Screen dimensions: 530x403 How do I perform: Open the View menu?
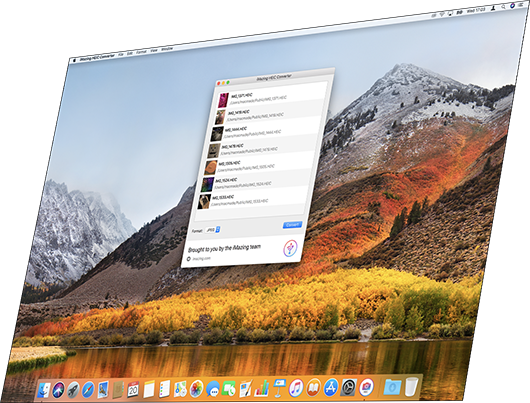click(154, 50)
